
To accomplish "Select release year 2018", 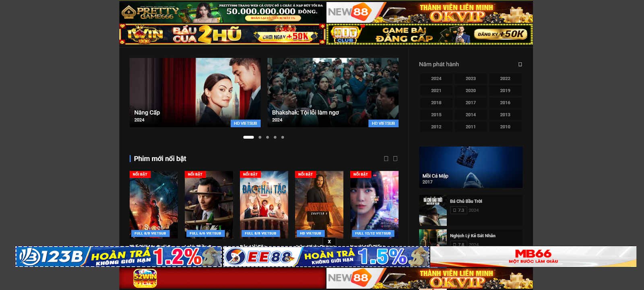I will point(436,103).
